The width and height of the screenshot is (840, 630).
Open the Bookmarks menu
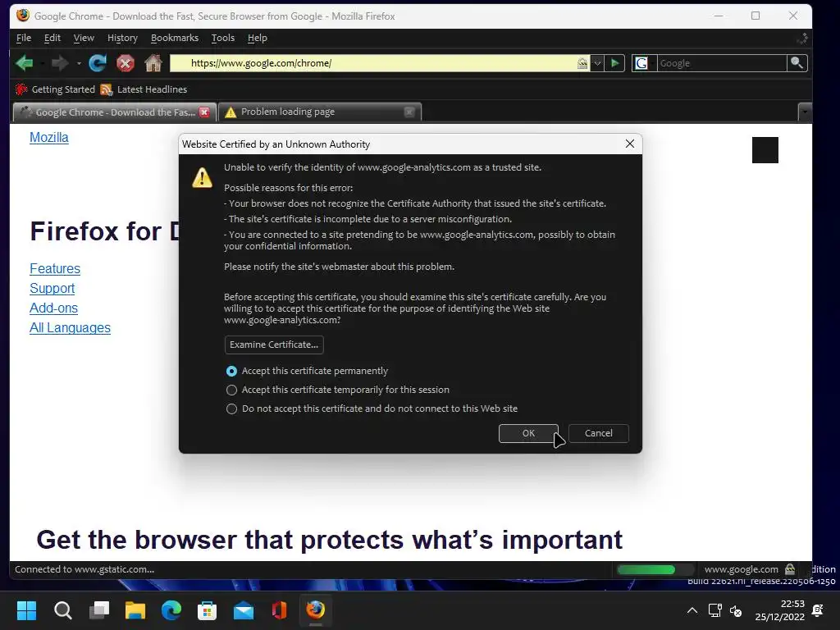[x=175, y=38]
